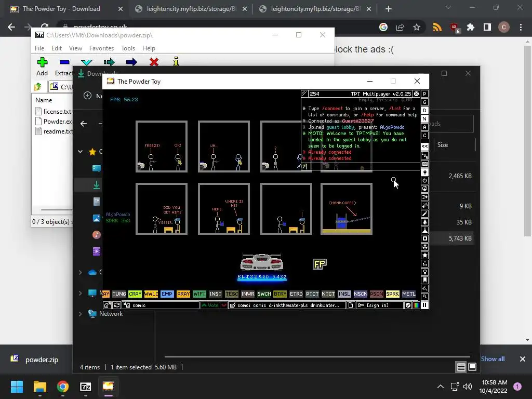The height and width of the screenshot is (399, 532).
Task: Open the liquids category droplet icon
Action: point(424,222)
